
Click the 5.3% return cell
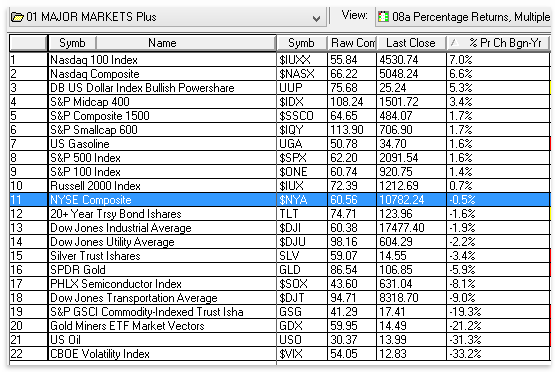(x=498, y=88)
